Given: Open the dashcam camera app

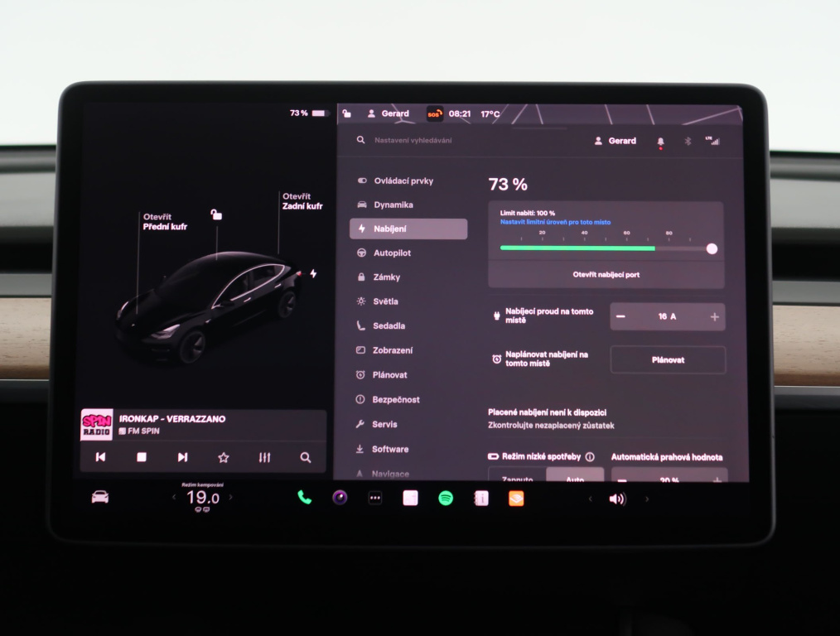Looking at the screenshot, I should click(340, 498).
